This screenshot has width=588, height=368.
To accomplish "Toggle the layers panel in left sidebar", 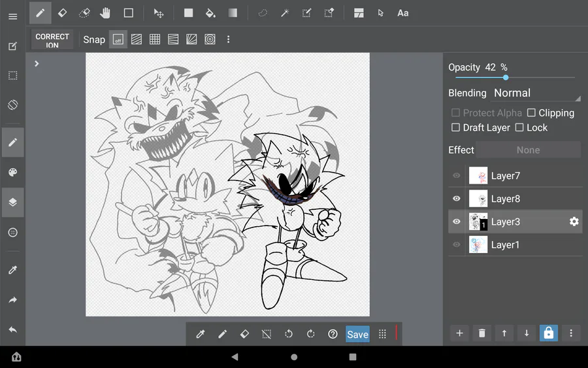I will (13, 202).
